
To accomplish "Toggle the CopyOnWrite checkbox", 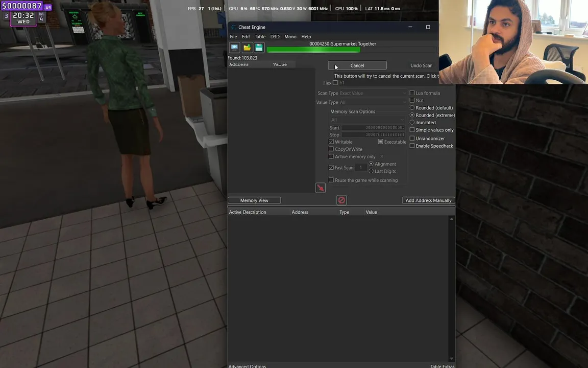I will tap(331, 149).
